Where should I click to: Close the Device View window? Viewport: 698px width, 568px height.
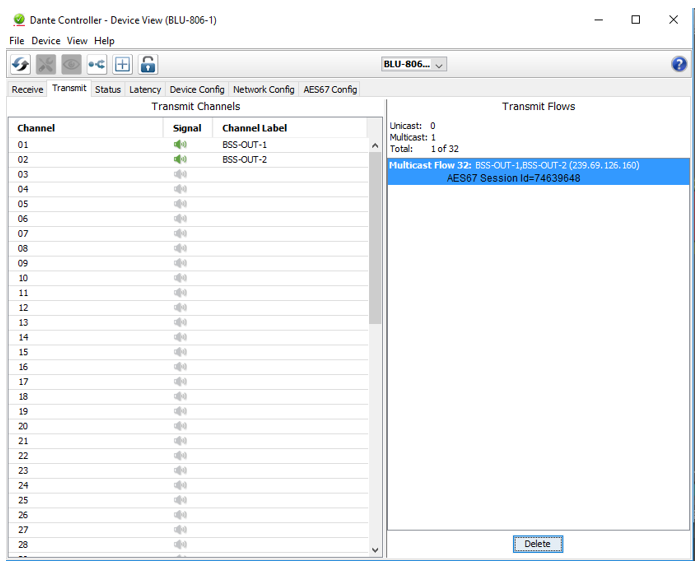673,20
